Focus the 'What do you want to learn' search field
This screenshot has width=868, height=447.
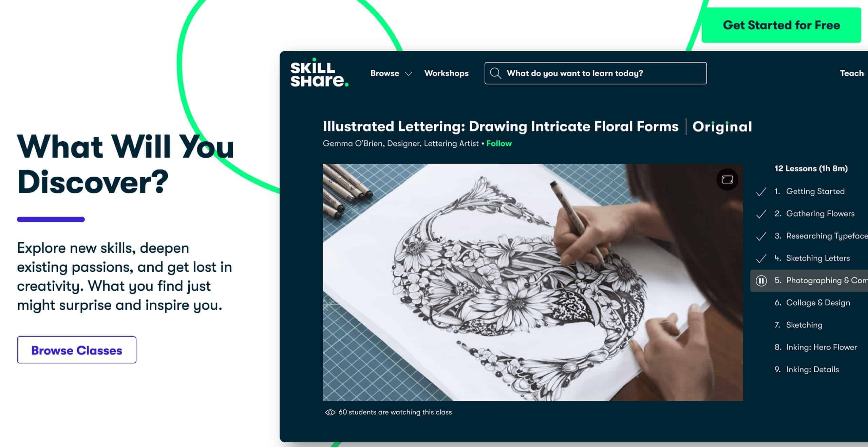click(x=596, y=73)
